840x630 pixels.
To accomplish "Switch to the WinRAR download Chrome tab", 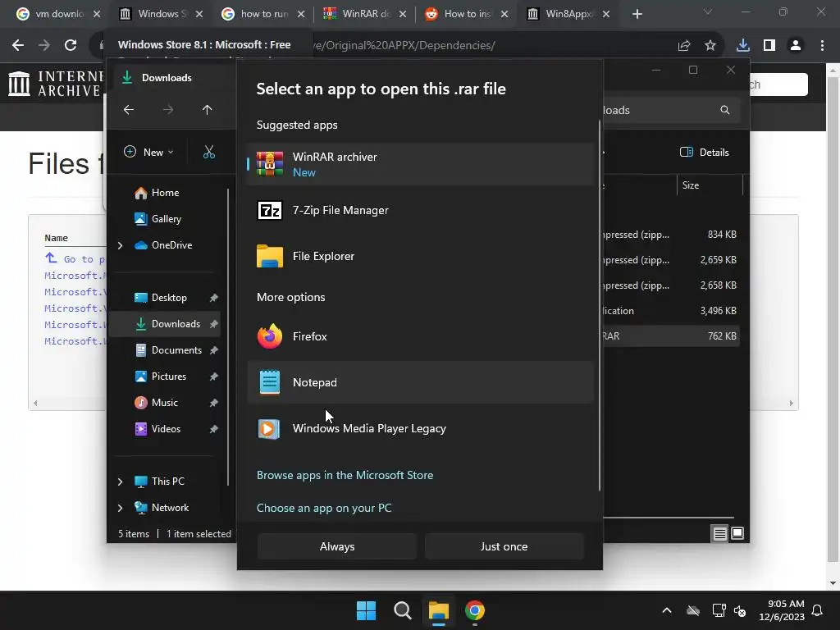I will pyautogui.click(x=365, y=14).
